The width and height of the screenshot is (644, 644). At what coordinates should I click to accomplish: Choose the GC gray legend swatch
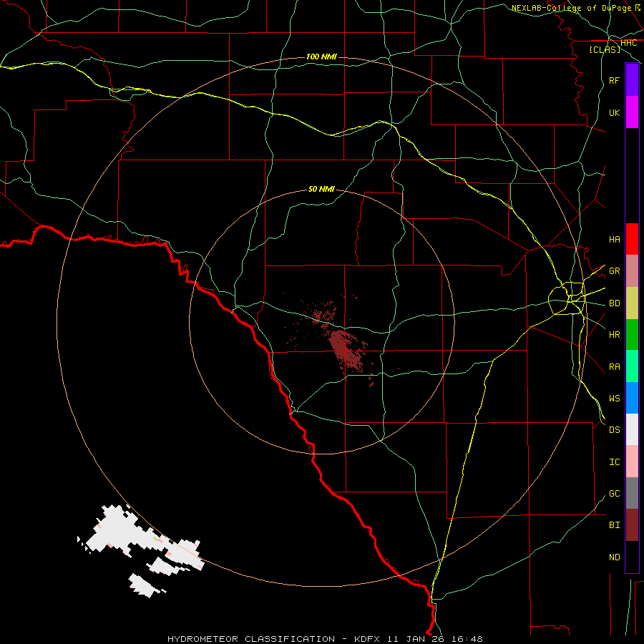click(x=632, y=493)
